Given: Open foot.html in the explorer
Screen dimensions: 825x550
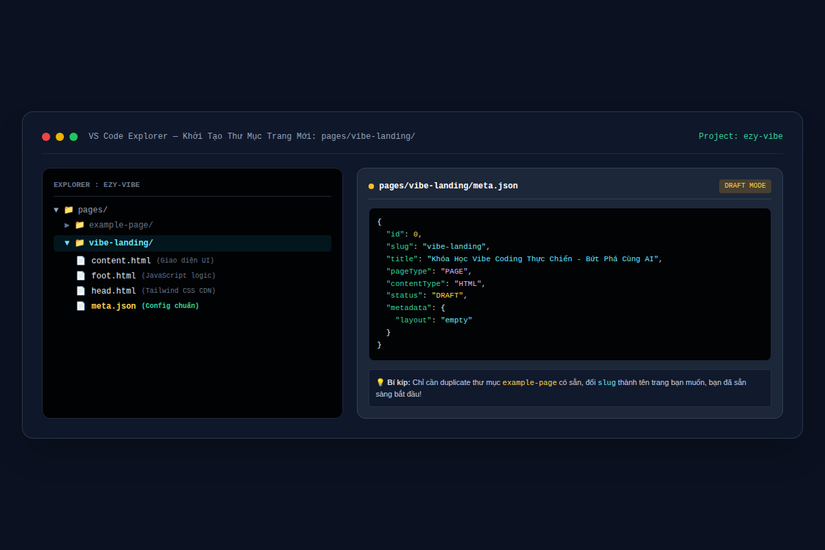Looking at the screenshot, I should point(113,276).
